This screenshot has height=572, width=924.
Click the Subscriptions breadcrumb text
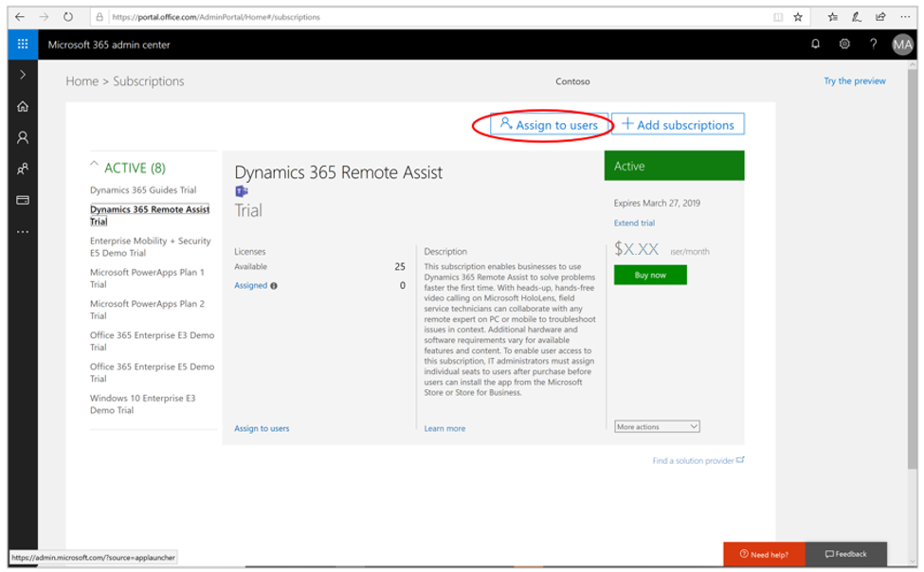tap(149, 81)
